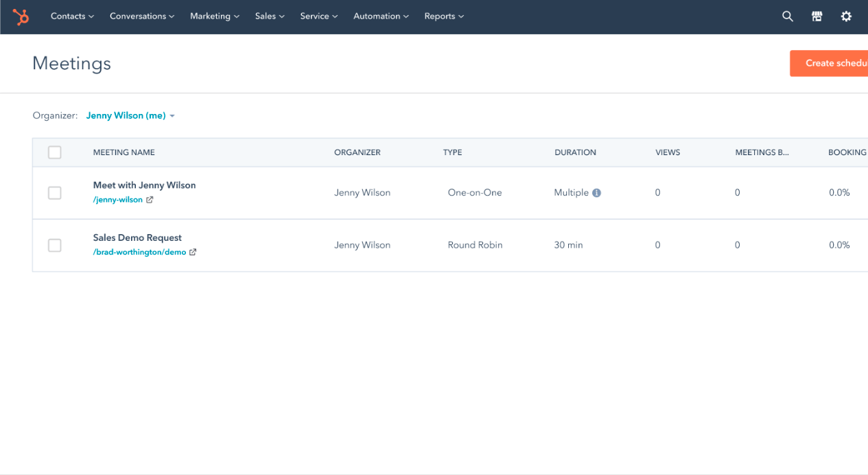
Task: Open the search magnifier icon
Action: pyautogui.click(x=788, y=16)
